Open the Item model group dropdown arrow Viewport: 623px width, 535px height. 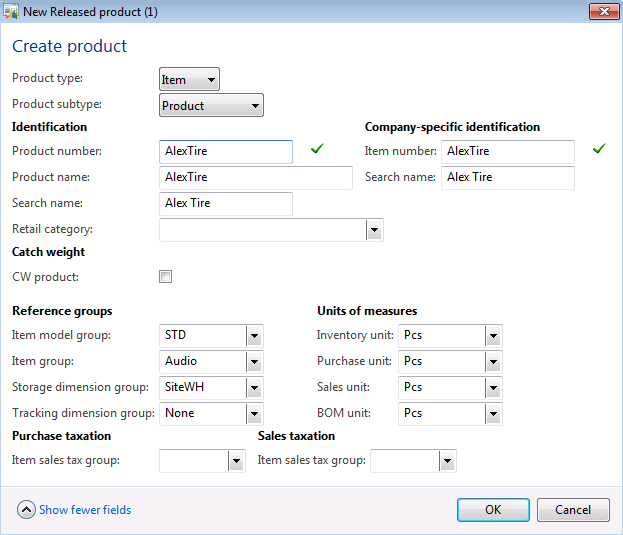click(254, 336)
